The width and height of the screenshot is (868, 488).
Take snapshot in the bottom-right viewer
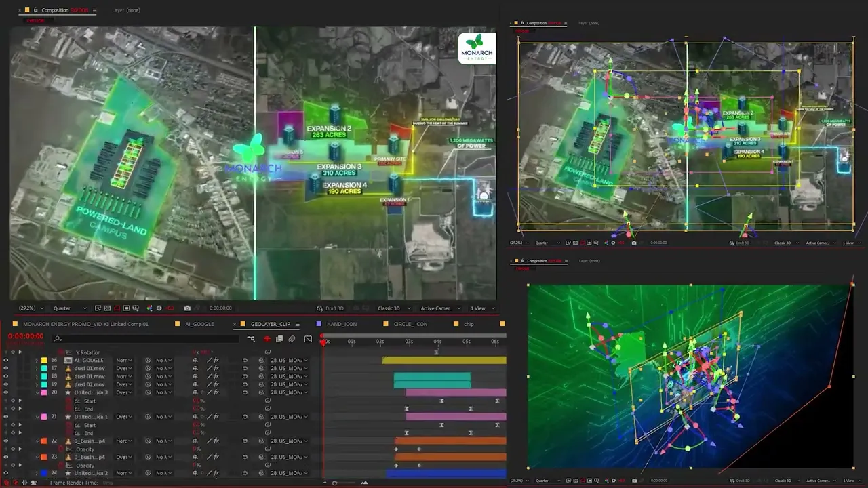[x=634, y=481]
